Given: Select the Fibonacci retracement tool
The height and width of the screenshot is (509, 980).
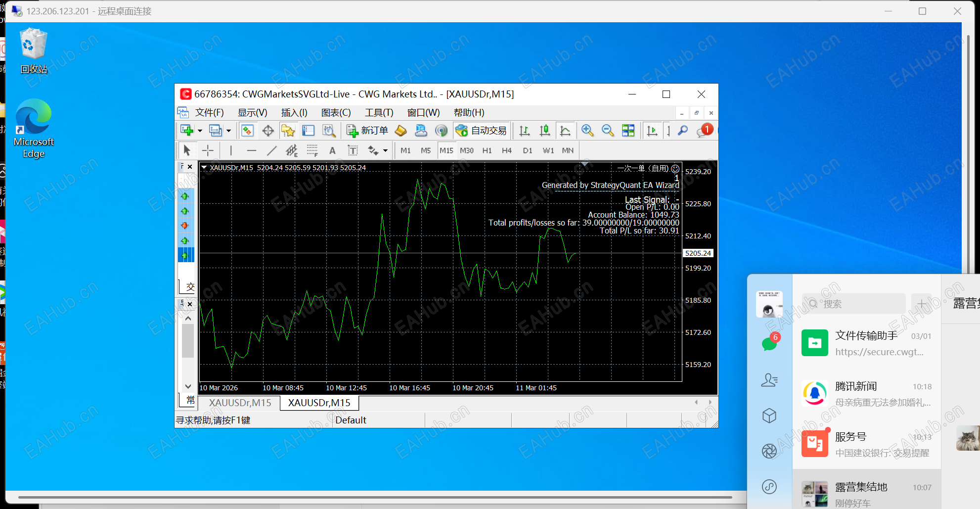Looking at the screenshot, I should [312, 150].
